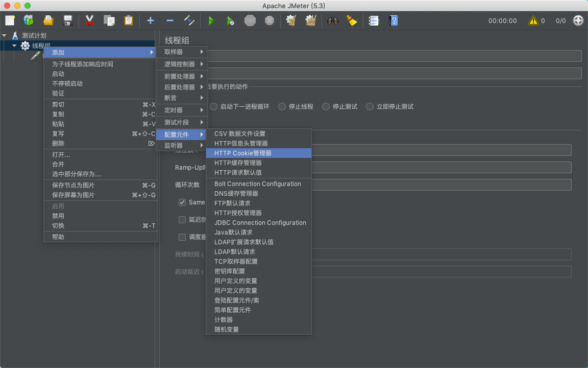Choose 随机变量 menu item
Screen dimensions: 588x368
(259, 330)
